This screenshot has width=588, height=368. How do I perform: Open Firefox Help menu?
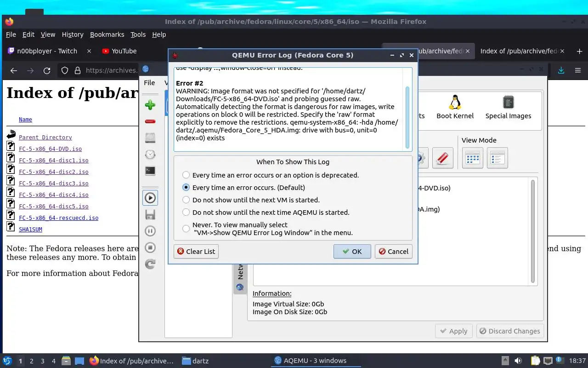pos(159,34)
